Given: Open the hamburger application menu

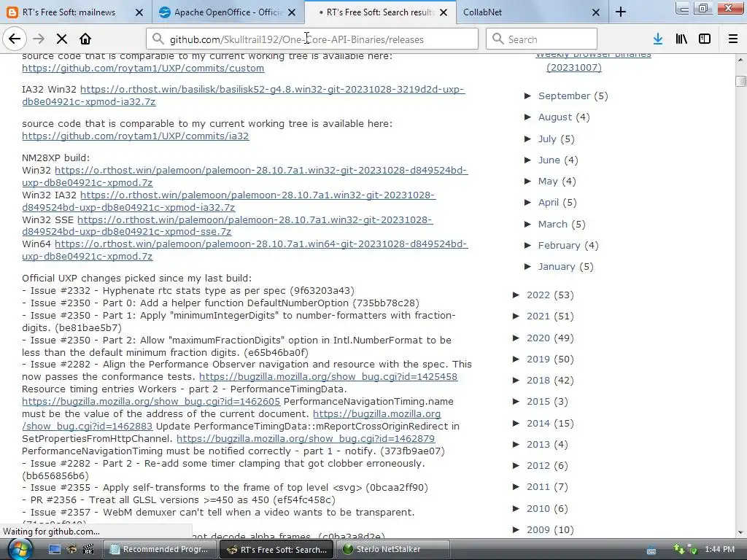Looking at the screenshot, I should click(x=733, y=39).
